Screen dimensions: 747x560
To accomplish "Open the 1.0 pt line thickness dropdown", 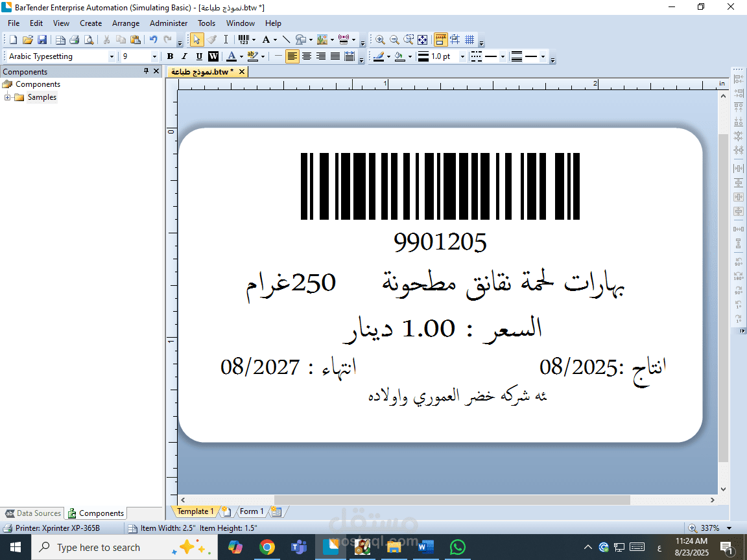I will point(462,56).
